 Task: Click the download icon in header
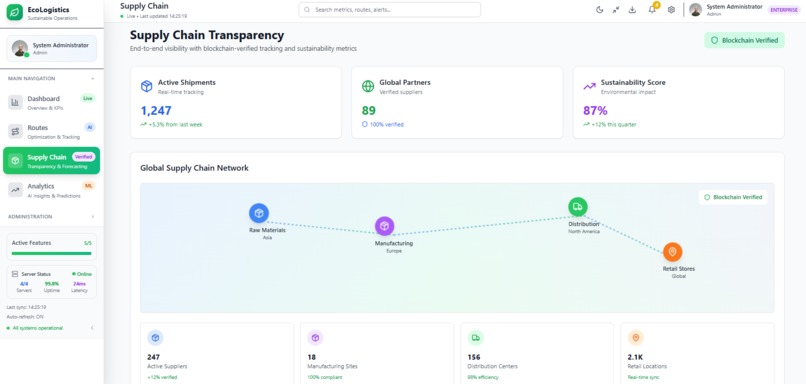click(x=632, y=10)
